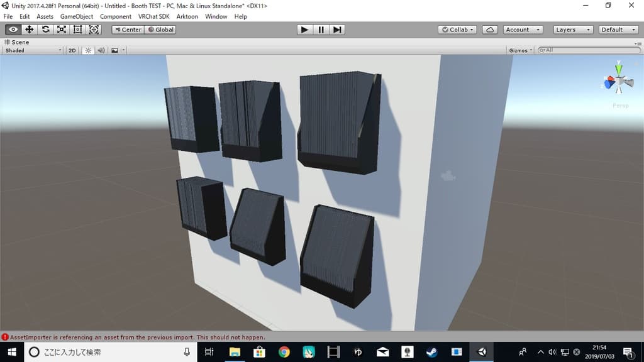Select the Rect transform tool
The image size is (644, 362).
click(78, 30)
